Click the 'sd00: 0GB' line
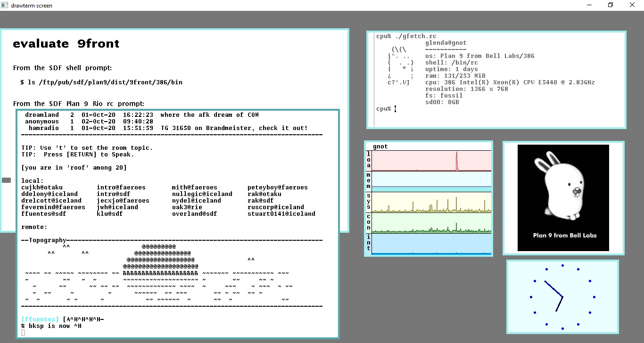This screenshot has width=644, height=343. pos(442,102)
